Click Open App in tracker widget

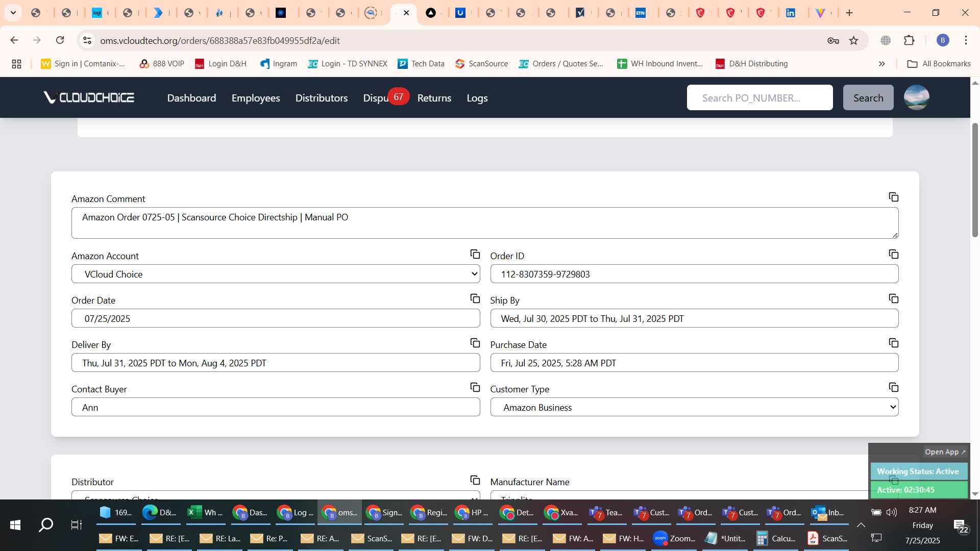pyautogui.click(x=945, y=452)
